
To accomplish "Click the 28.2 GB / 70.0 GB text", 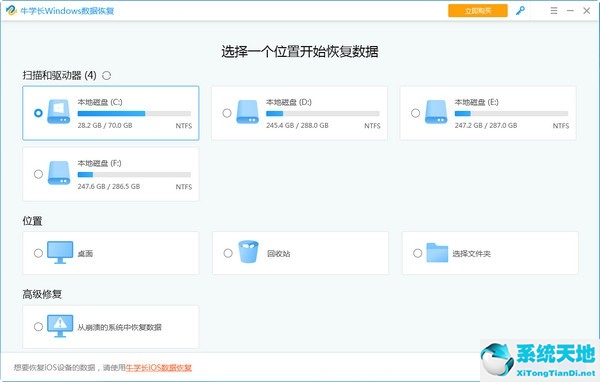I will click(x=105, y=125).
